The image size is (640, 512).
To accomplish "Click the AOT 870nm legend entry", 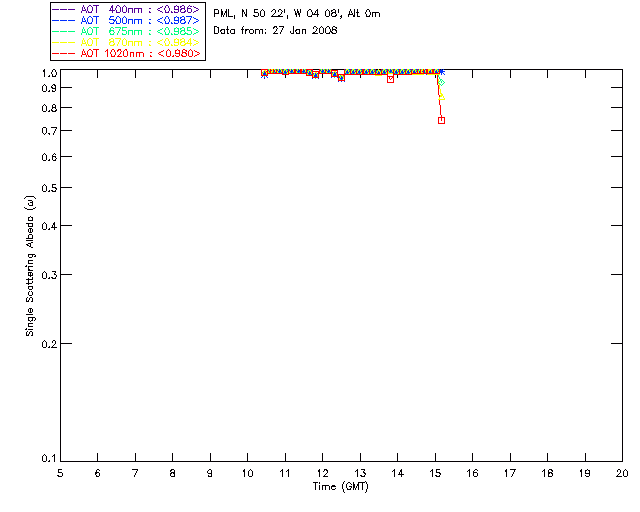I will tap(126, 42).
